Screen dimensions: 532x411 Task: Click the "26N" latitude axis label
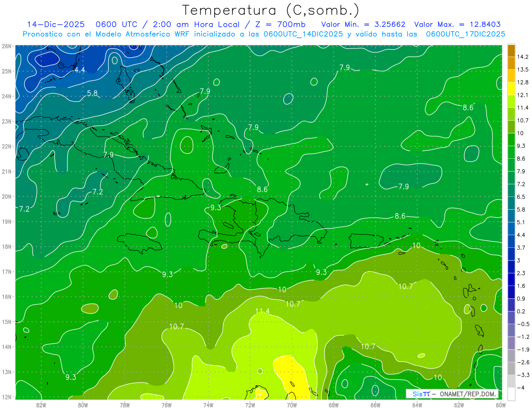coord(7,46)
